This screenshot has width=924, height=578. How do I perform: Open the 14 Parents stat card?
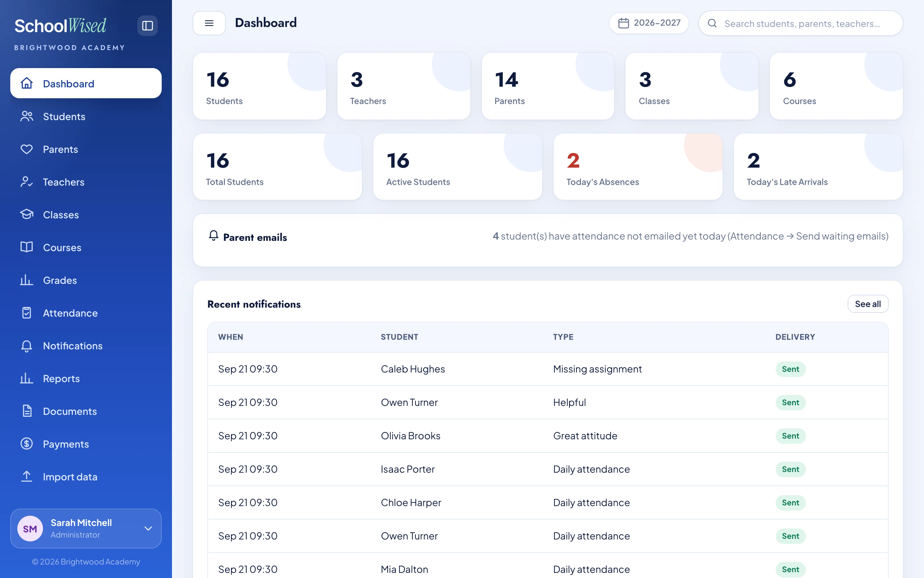(x=548, y=86)
